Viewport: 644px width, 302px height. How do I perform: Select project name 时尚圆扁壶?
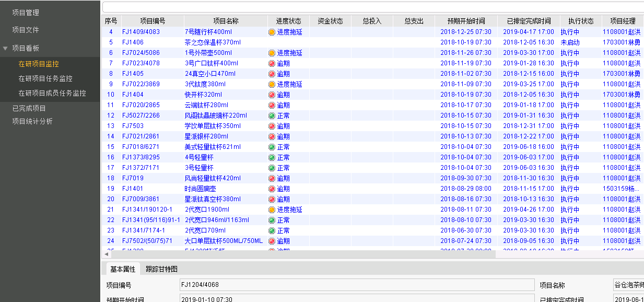pyautogui.click(x=200, y=189)
